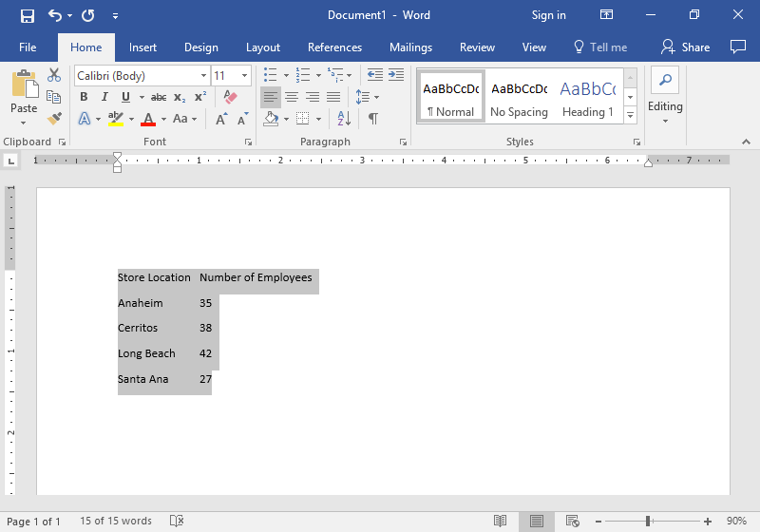Click the Sign in link
Screen dimensions: 760x532
click(x=548, y=15)
